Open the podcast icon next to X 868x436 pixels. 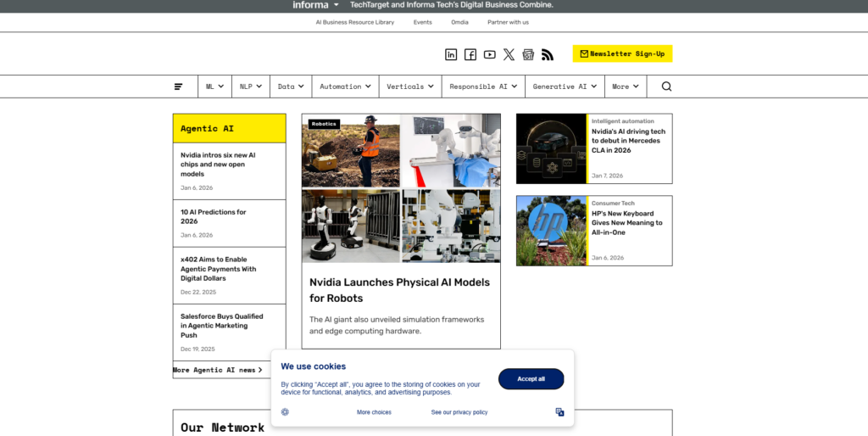pos(528,54)
